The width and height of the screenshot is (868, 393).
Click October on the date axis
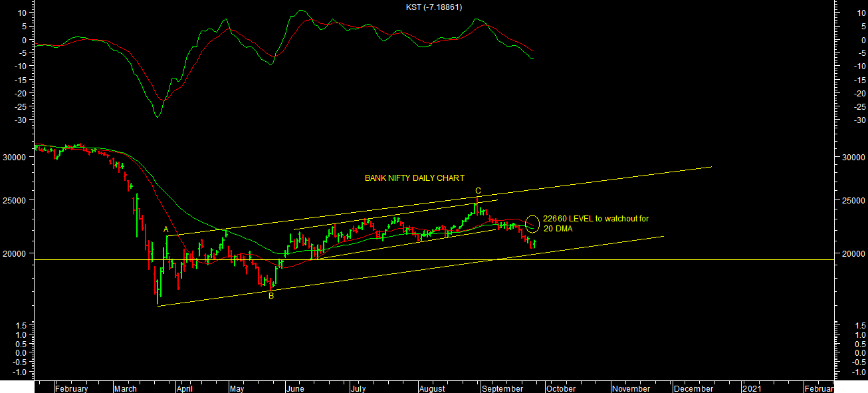tap(562, 388)
